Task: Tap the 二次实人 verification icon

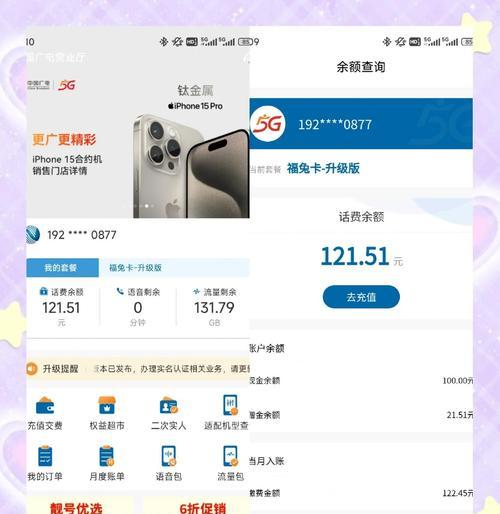Action: [169, 405]
